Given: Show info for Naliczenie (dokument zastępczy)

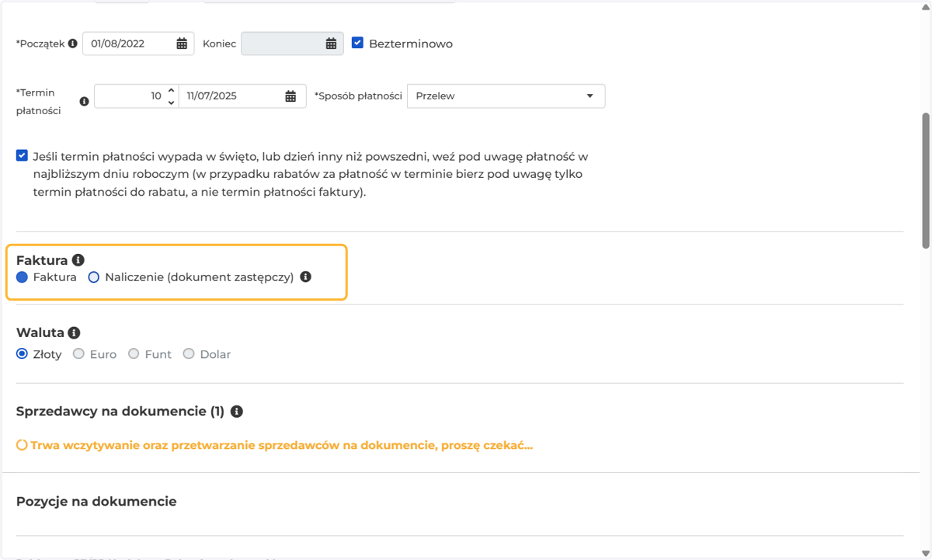Looking at the screenshot, I should (306, 277).
